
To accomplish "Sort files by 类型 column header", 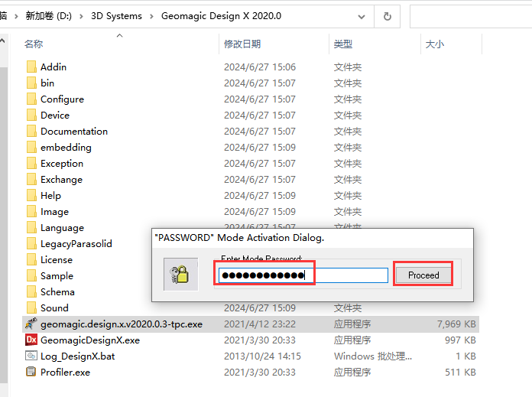I will click(343, 44).
